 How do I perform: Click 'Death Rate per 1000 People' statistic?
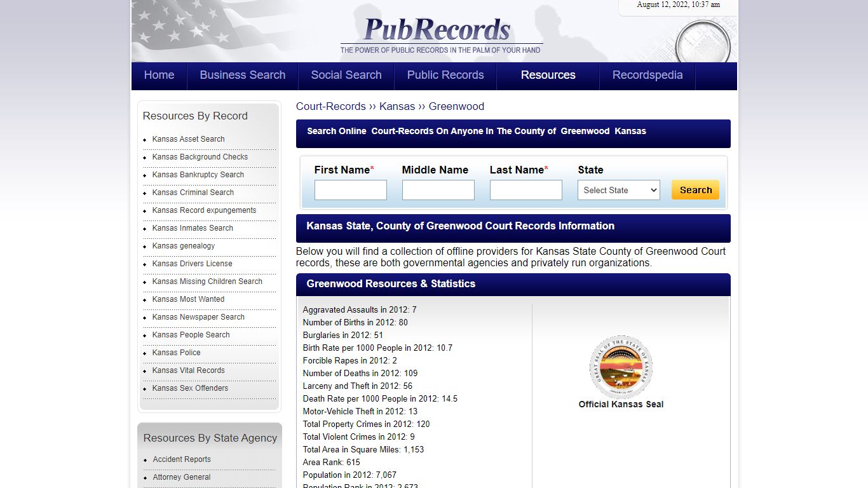[380, 399]
